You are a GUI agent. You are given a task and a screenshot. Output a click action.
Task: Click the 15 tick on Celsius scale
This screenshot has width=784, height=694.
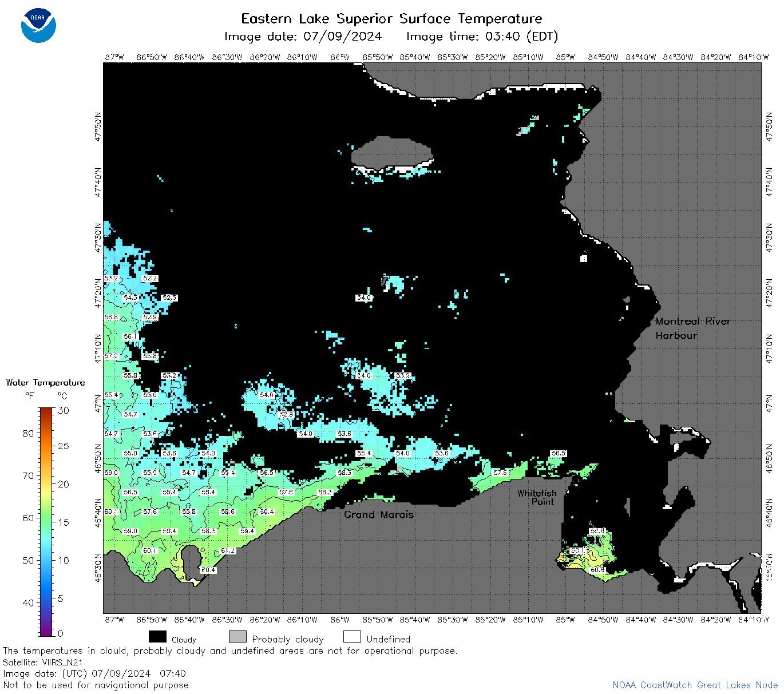64,522
